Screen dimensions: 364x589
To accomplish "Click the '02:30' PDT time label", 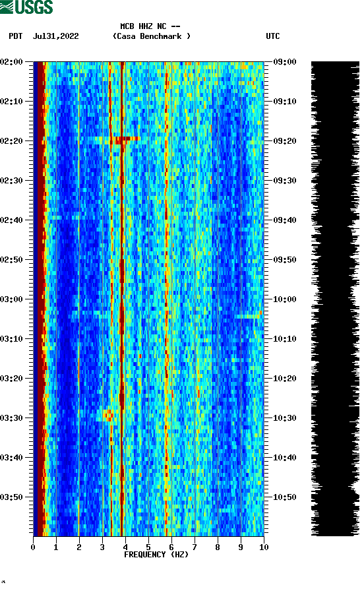I will (12, 181).
